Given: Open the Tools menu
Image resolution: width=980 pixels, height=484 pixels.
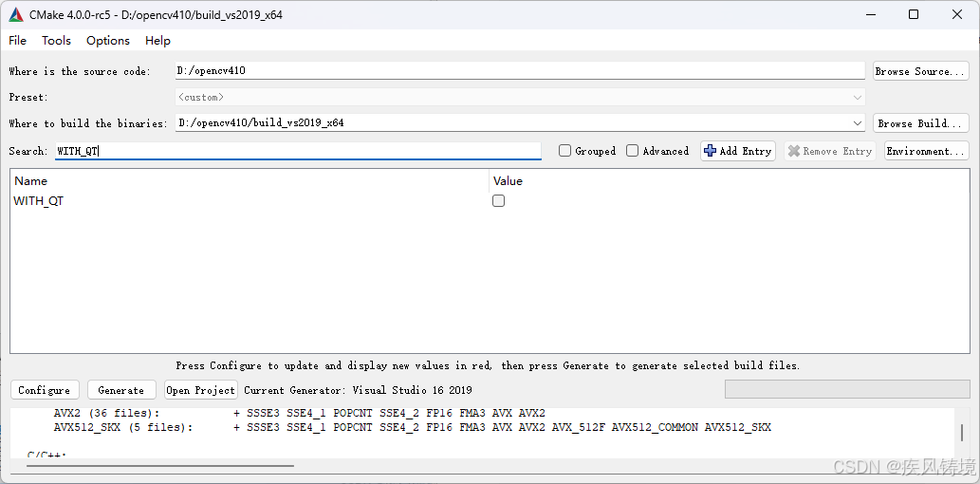Looking at the screenshot, I should coord(56,41).
